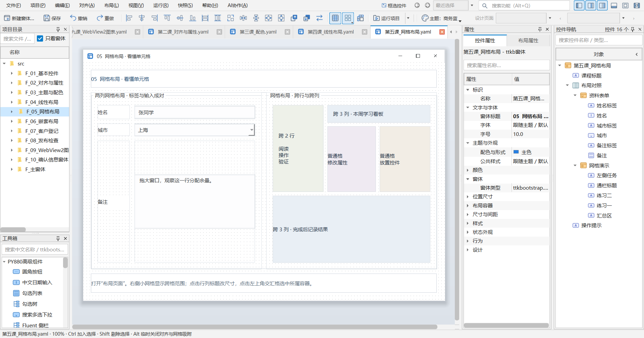Switch to 第三课_配色.yaml tab

point(258,32)
